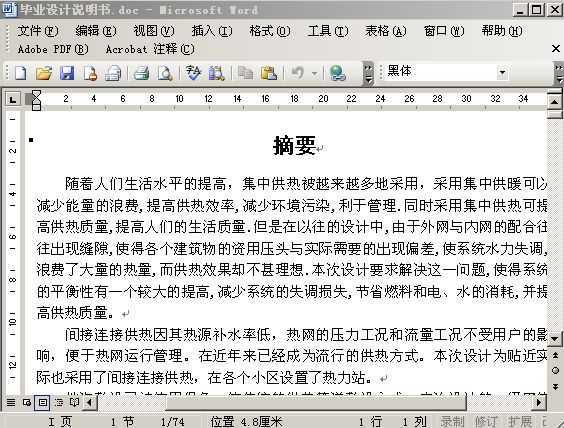Open the 格式(O) menu
This screenshot has height=428, width=564.
coord(270,31)
